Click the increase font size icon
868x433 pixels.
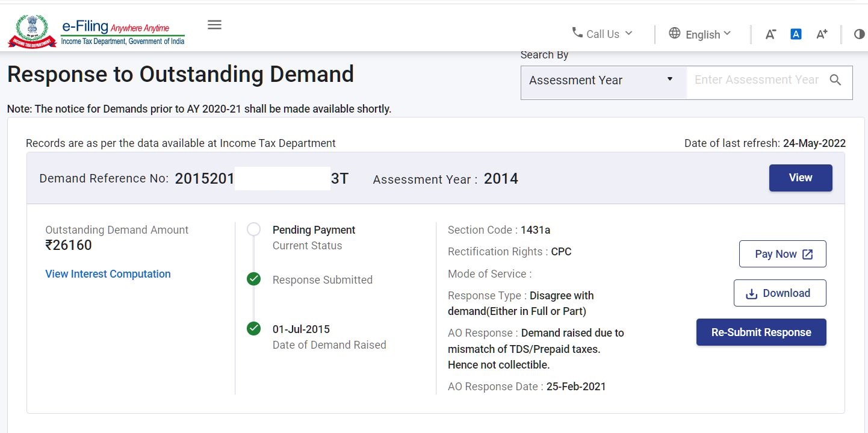point(822,34)
